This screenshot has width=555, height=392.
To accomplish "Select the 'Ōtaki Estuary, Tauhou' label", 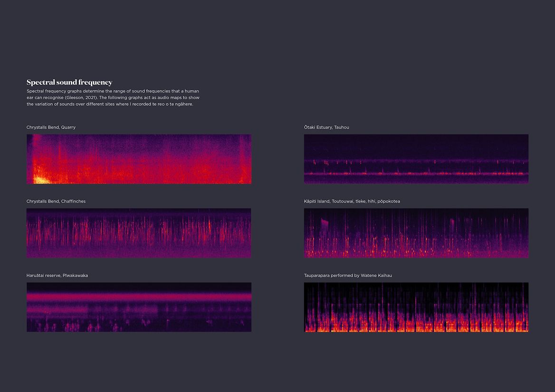I will click(326, 127).
